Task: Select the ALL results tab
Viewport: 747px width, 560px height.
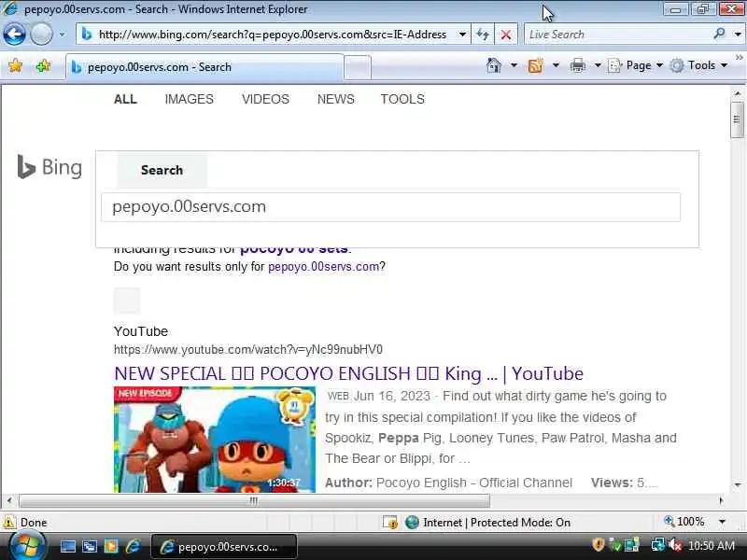Action: pos(125,99)
